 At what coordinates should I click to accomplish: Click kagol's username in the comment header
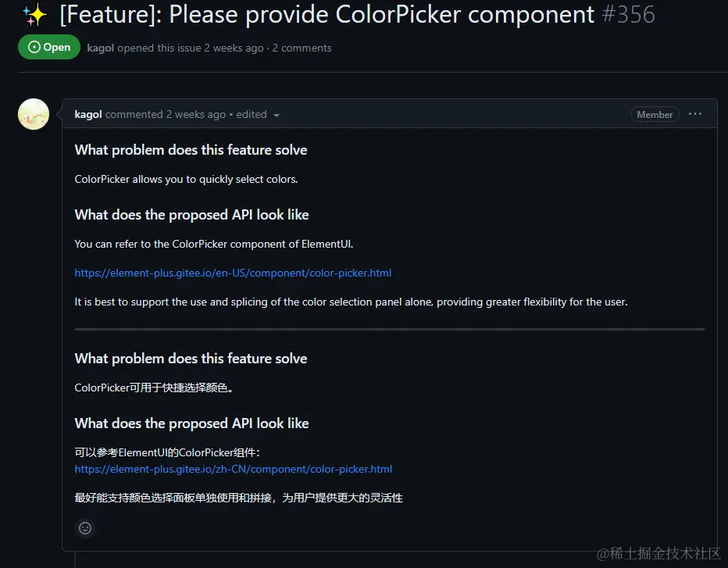click(88, 115)
